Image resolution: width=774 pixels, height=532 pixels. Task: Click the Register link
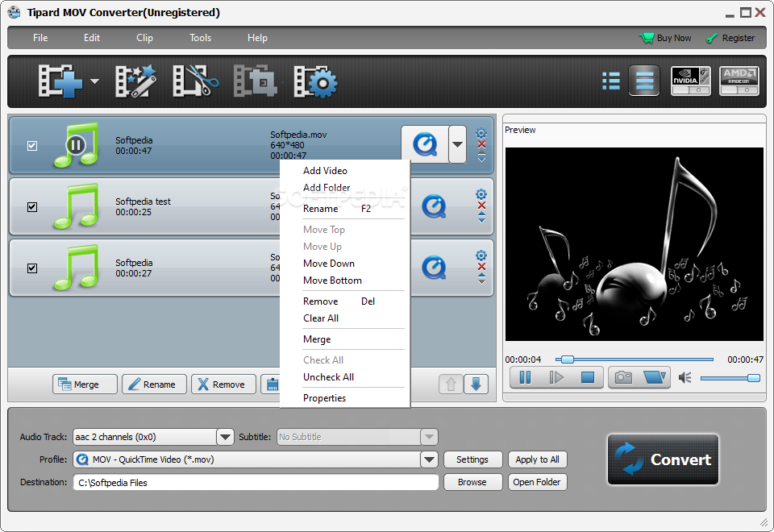(730, 38)
